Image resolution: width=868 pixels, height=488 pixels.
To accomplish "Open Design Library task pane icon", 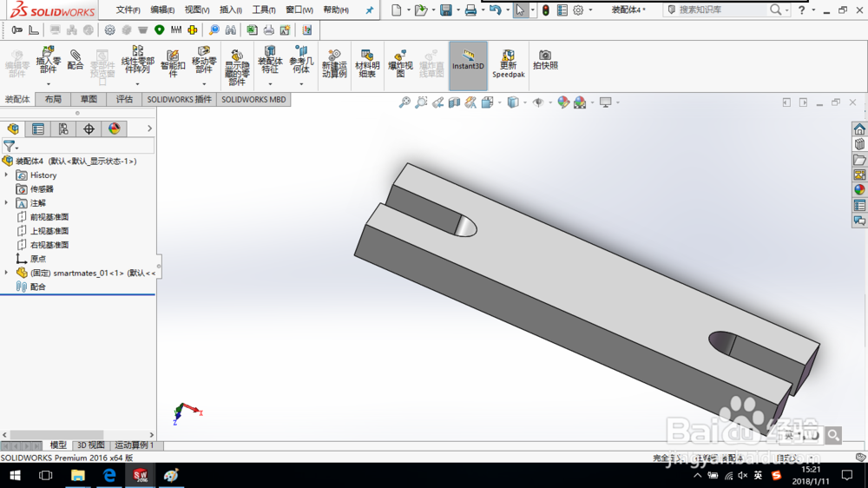I will [859, 144].
